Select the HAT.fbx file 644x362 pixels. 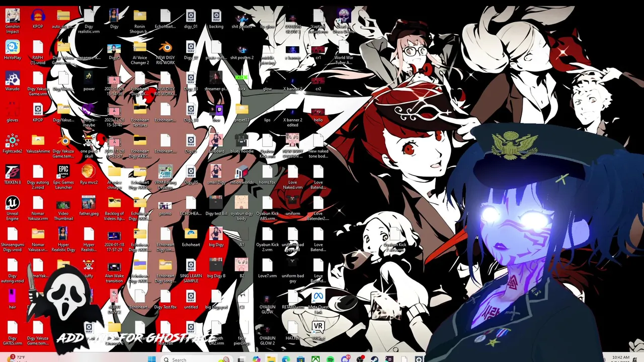click(x=292, y=331)
